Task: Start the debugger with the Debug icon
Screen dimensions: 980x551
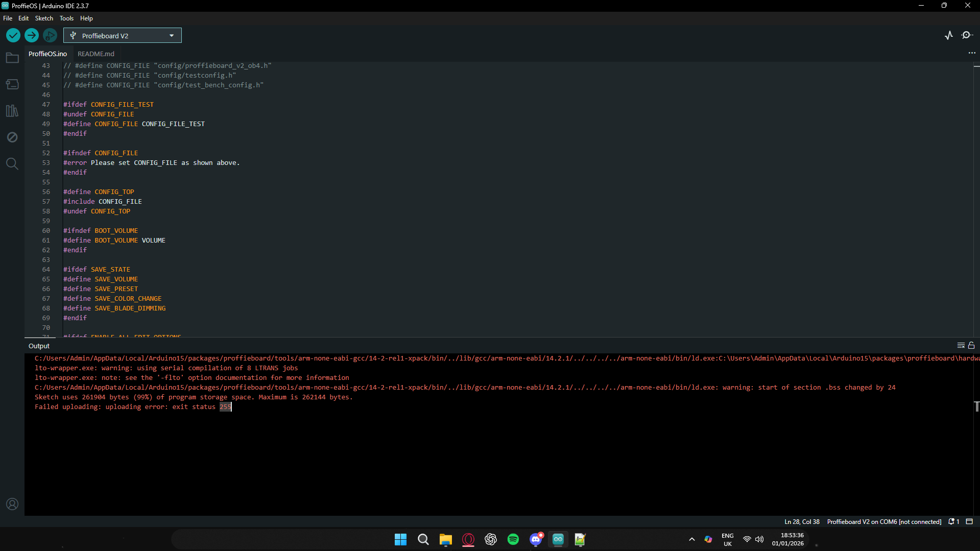Action: [50, 35]
